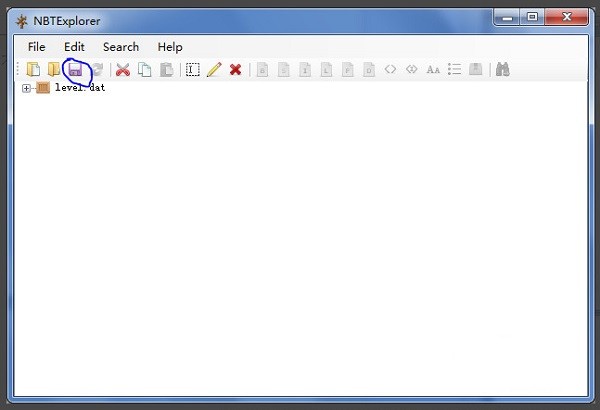
Task: Select the pencil Edit Value icon
Action: 214,70
